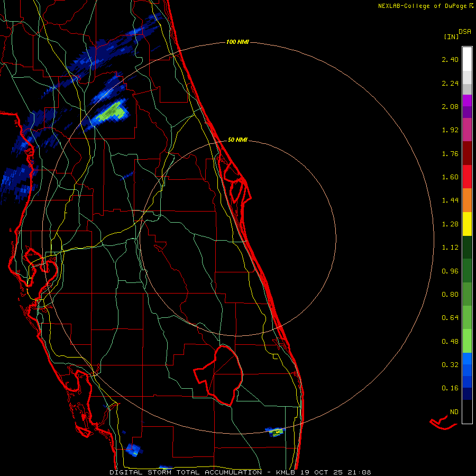476x476 pixels.
Task: Click the [IN] units label
Action: [451, 36]
